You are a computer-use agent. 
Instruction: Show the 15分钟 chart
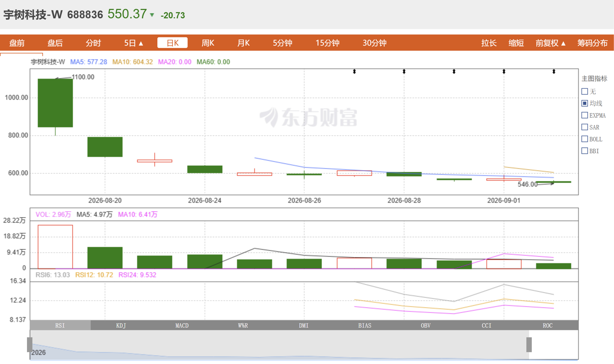click(327, 43)
